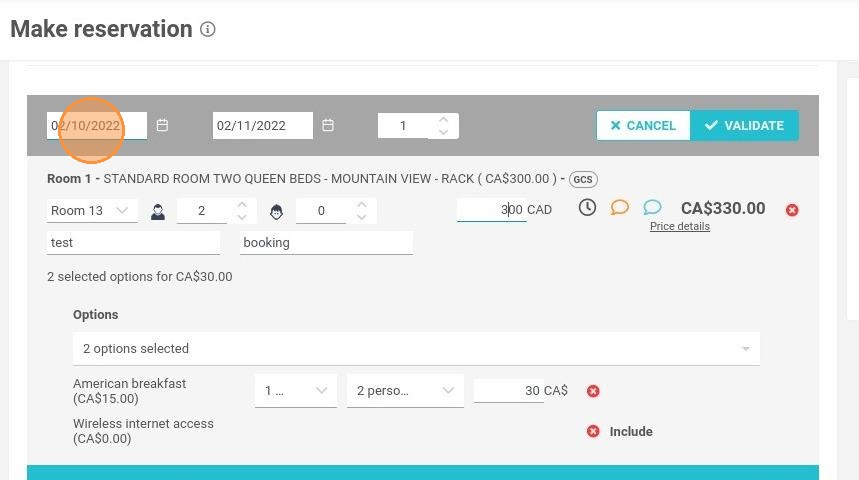859x480 pixels.
Task: Click the last name field containing booking
Action: tap(327, 243)
